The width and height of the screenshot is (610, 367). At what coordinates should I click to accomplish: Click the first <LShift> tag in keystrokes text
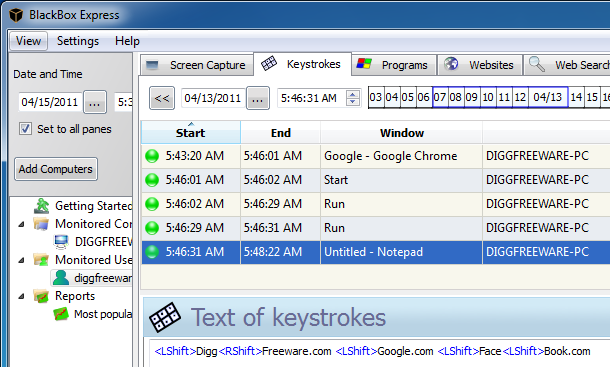[175, 351]
